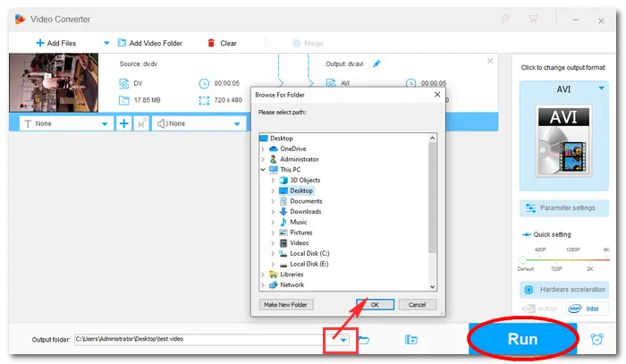
Task: Remove the dv.dv item with its X
Action: 490,61
